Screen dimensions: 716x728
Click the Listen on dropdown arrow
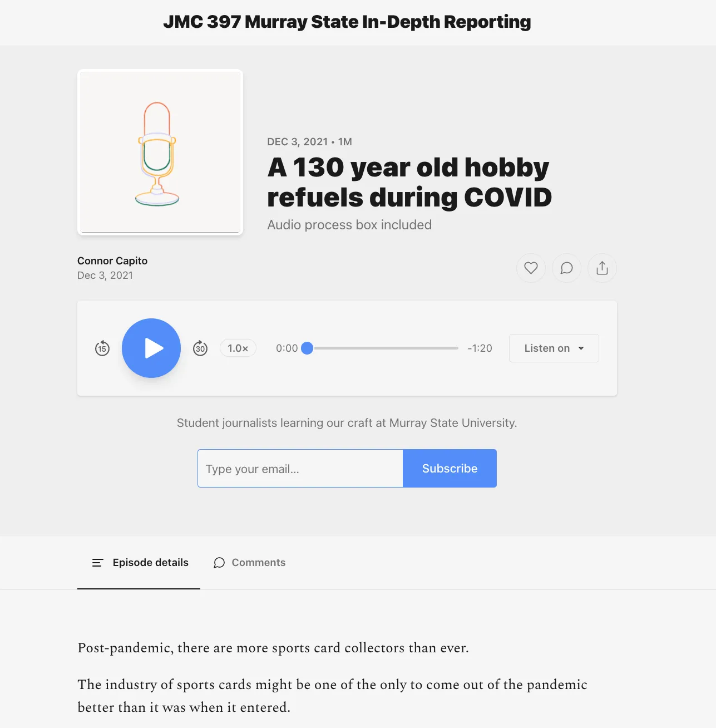581,348
